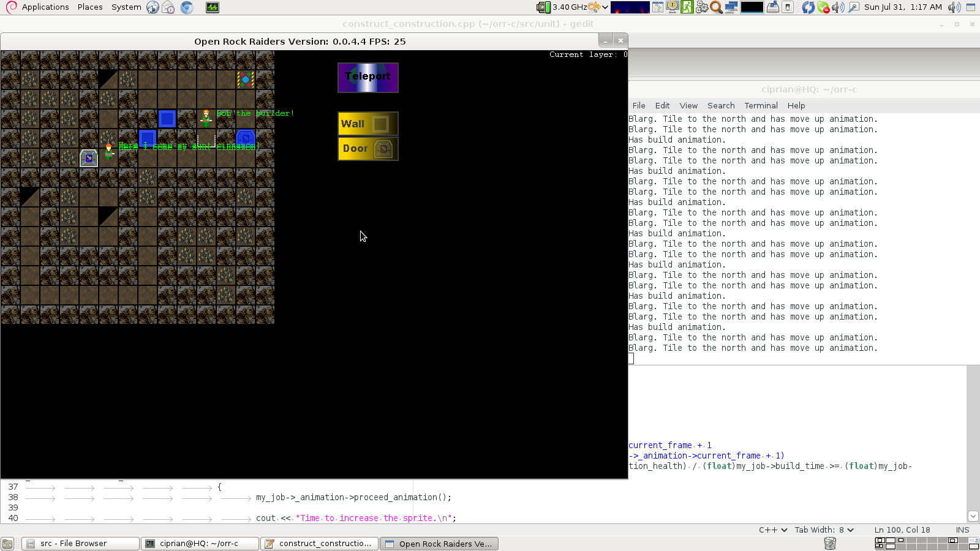Select the Wall construction button
The image size is (980, 551).
(x=367, y=124)
